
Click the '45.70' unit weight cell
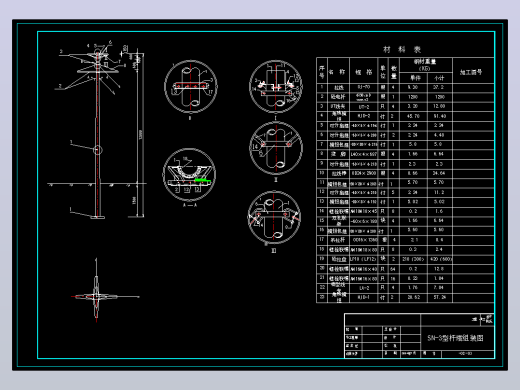[413, 116]
